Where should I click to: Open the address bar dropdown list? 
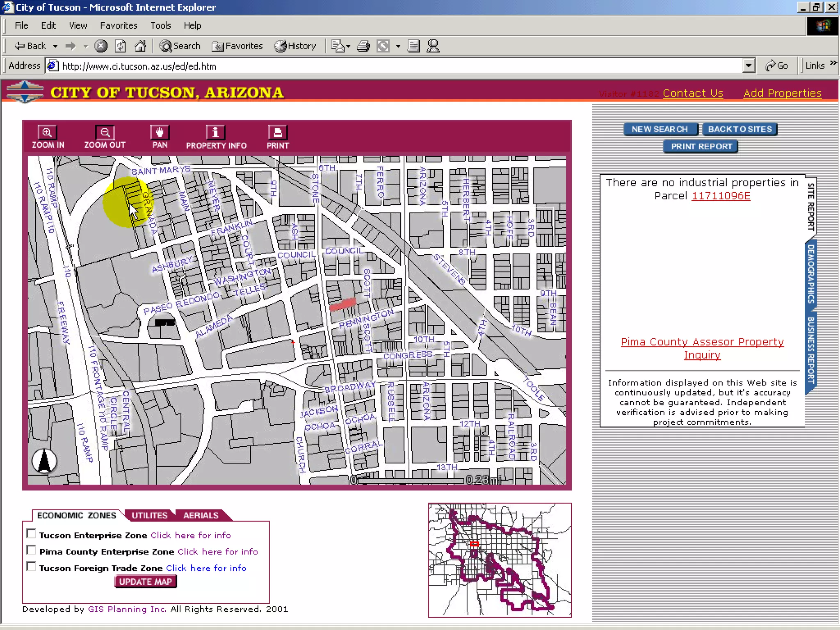749,66
